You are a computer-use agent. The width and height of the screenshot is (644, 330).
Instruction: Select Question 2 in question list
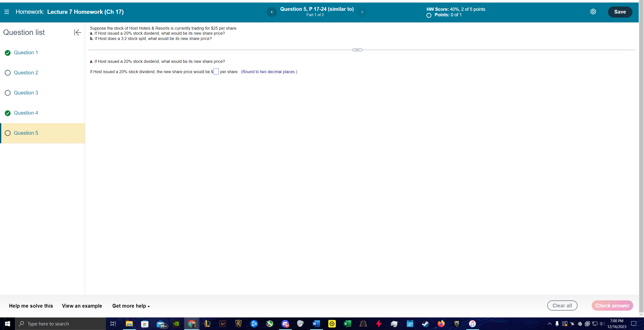26,73
